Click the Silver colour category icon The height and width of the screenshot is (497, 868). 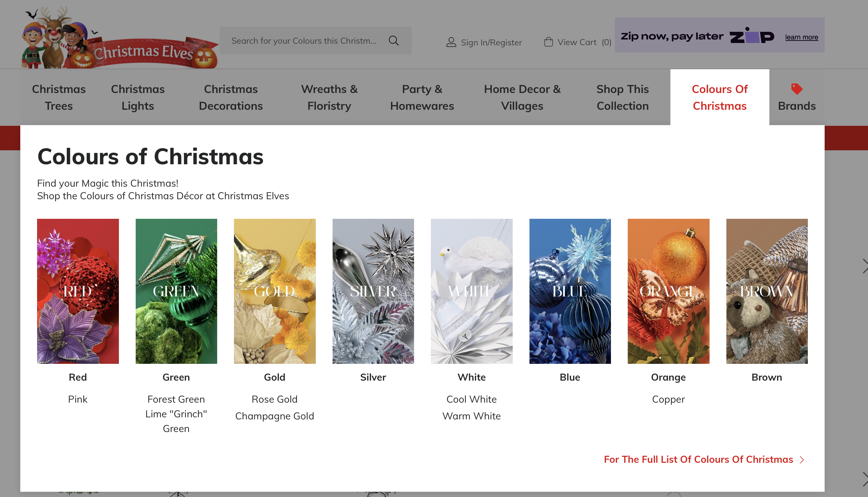pyautogui.click(x=372, y=291)
